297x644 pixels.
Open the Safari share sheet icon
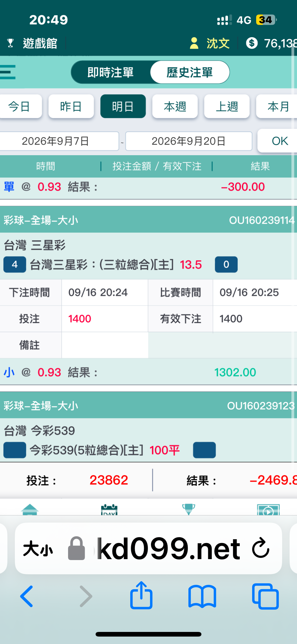click(x=141, y=595)
